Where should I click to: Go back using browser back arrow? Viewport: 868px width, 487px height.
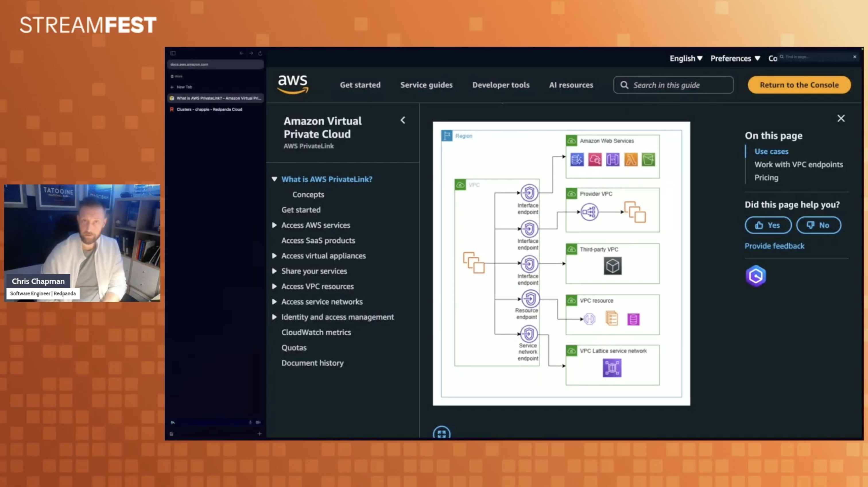click(241, 53)
